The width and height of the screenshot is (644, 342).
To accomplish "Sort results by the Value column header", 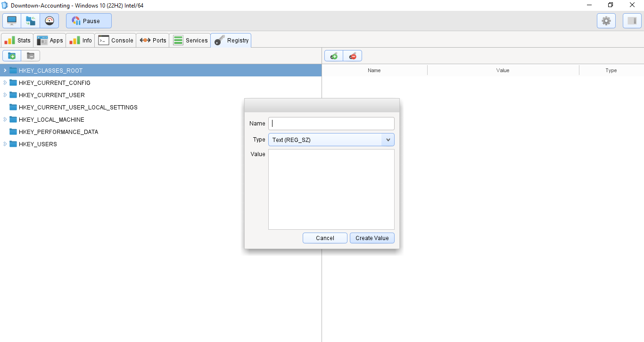I will [503, 70].
